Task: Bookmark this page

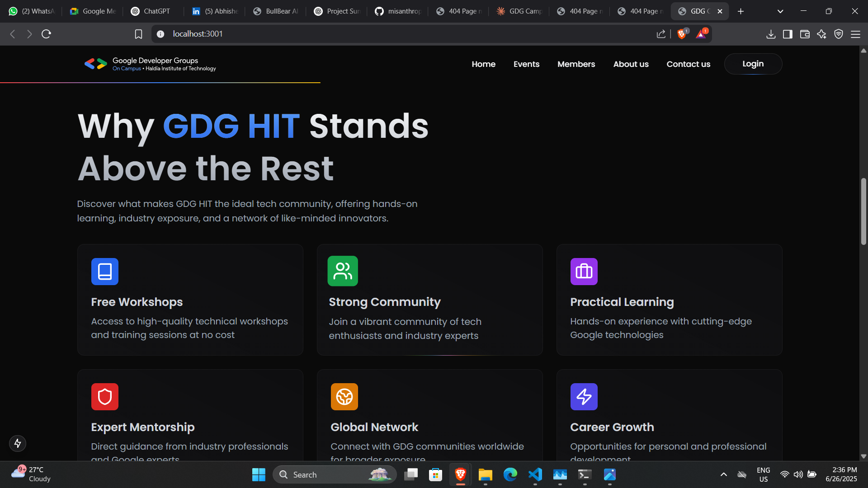Action: tap(139, 34)
